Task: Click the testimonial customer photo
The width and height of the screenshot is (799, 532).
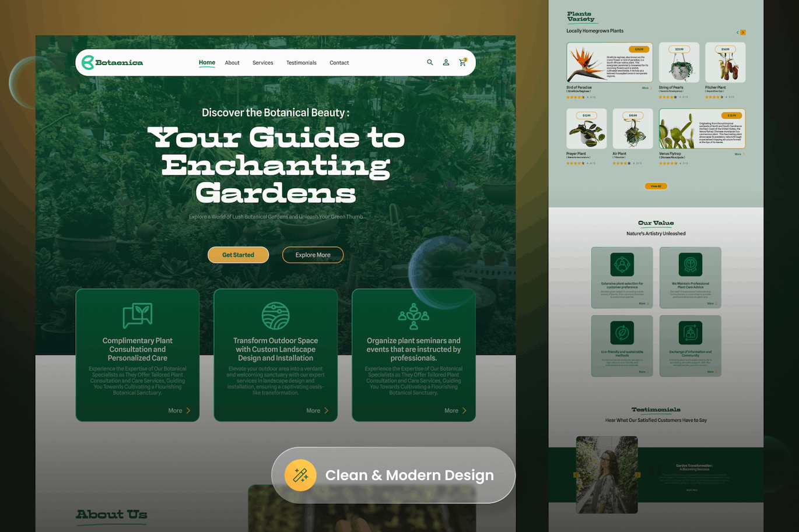Action: [x=607, y=475]
